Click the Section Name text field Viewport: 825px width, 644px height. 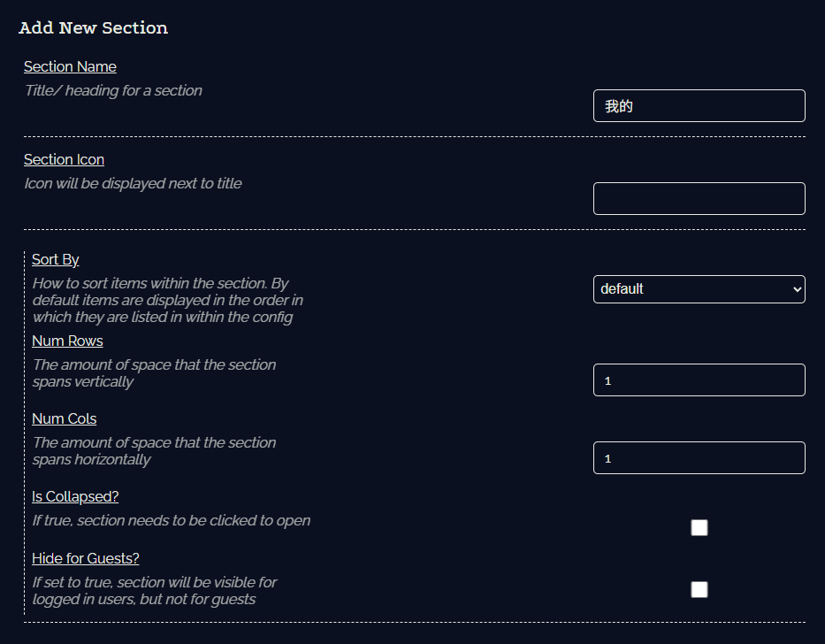click(699, 106)
